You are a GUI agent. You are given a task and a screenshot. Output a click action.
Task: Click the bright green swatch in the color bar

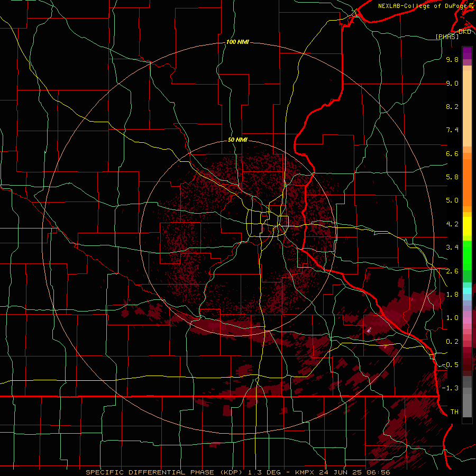tap(467, 255)
